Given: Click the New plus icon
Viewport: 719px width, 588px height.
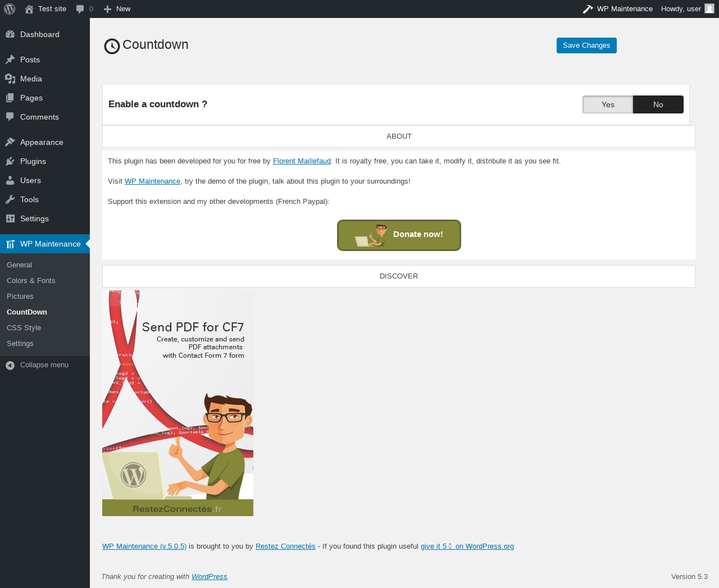Looking at the screenshot, I should pyautogui.click(x=108, y=9).
